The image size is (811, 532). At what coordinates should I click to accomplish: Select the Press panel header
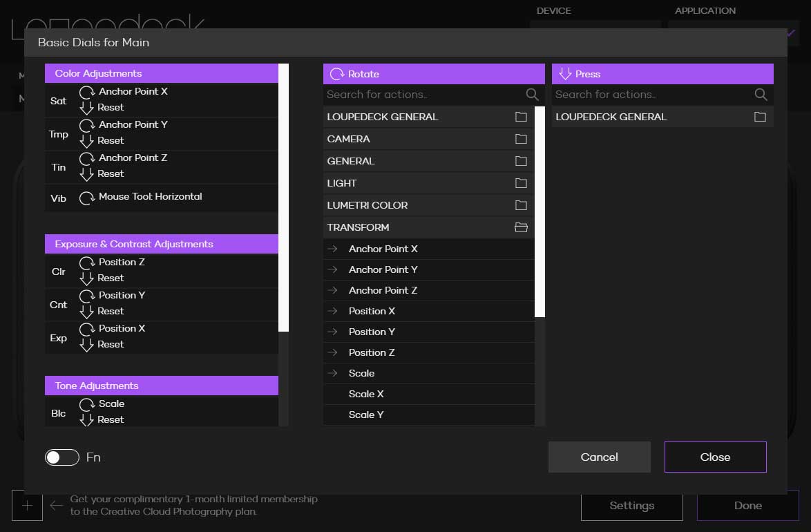pyautogui.click(x=662, y=74)
